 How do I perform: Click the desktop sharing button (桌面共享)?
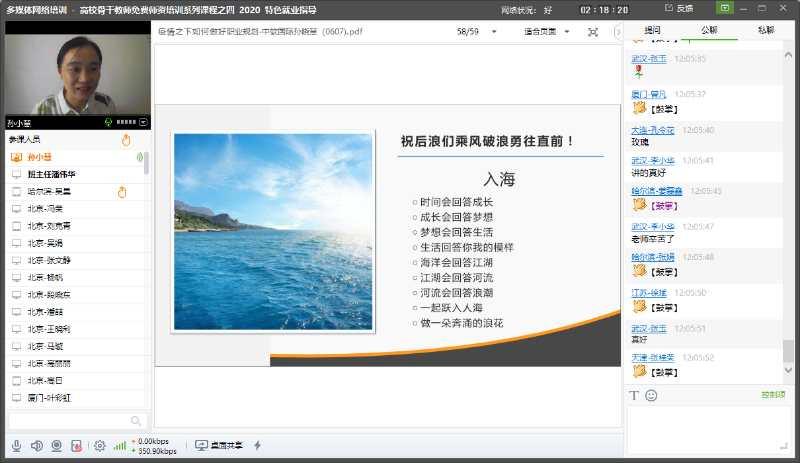click(219, 445)
